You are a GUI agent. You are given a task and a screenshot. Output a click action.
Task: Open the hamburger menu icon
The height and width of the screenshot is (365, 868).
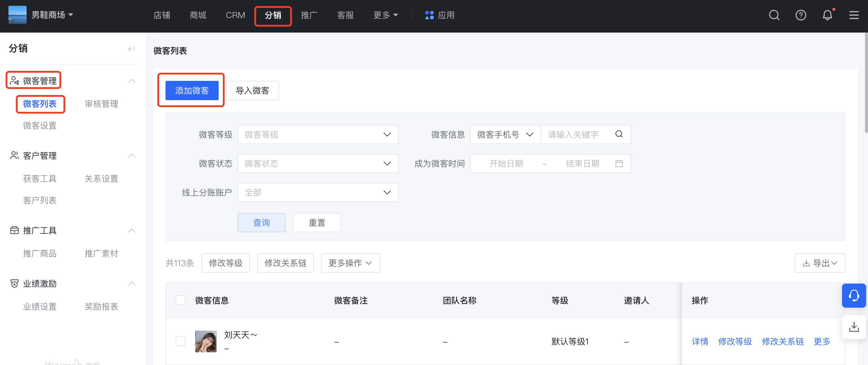pos(854,15)
